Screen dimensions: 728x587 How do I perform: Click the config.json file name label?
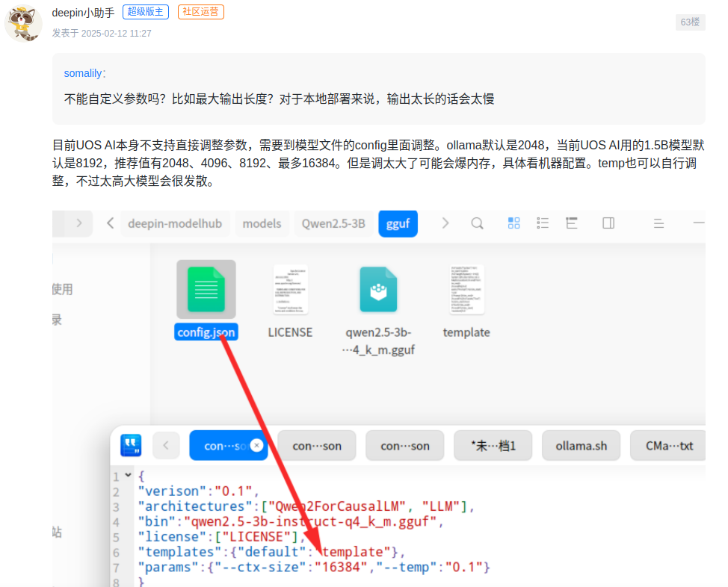coord(206,332)
